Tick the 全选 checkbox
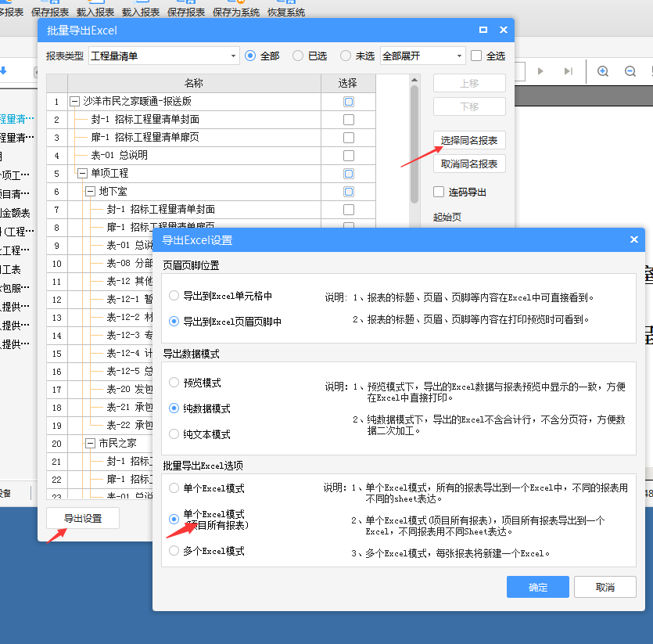 476,56
